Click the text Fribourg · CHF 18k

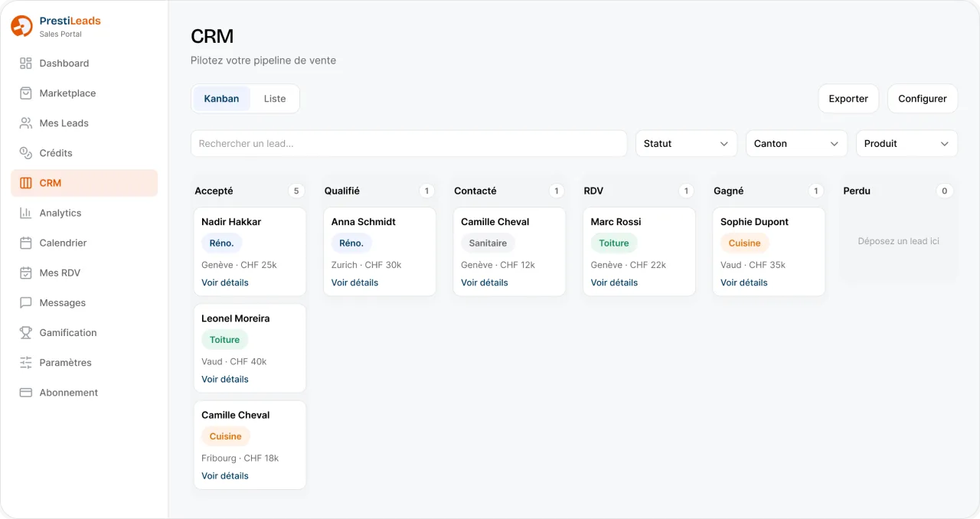240,458
